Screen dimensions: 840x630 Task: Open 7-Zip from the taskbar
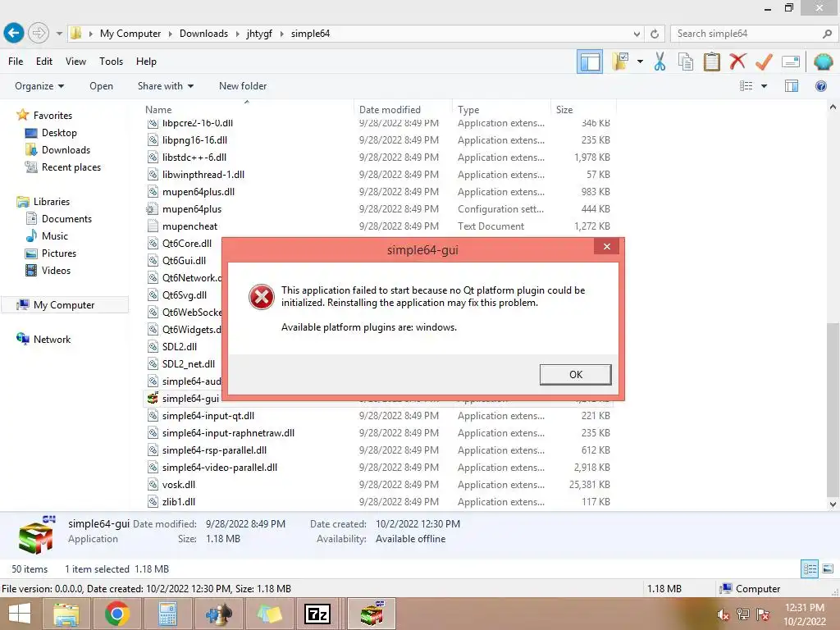tap(317, 614)
